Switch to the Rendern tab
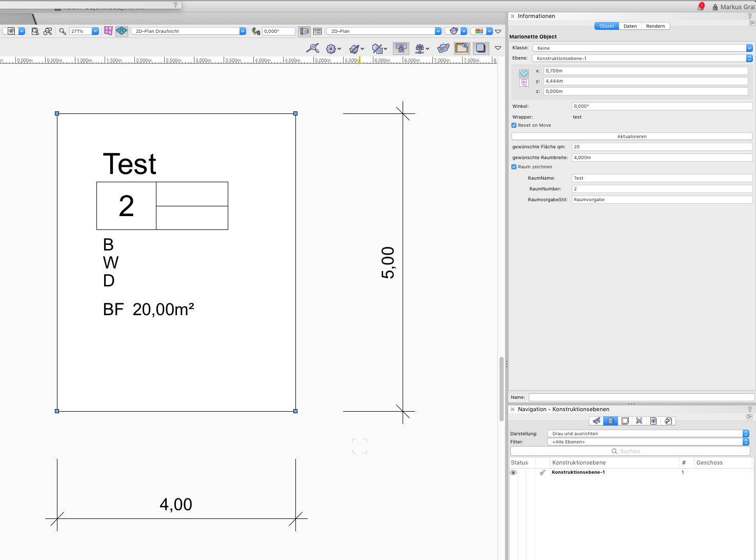756x560 pixels. point(655,26)
